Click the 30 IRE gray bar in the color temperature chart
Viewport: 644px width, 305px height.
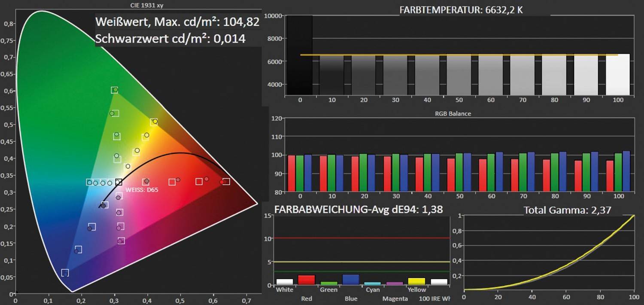(x=395, y=75)
